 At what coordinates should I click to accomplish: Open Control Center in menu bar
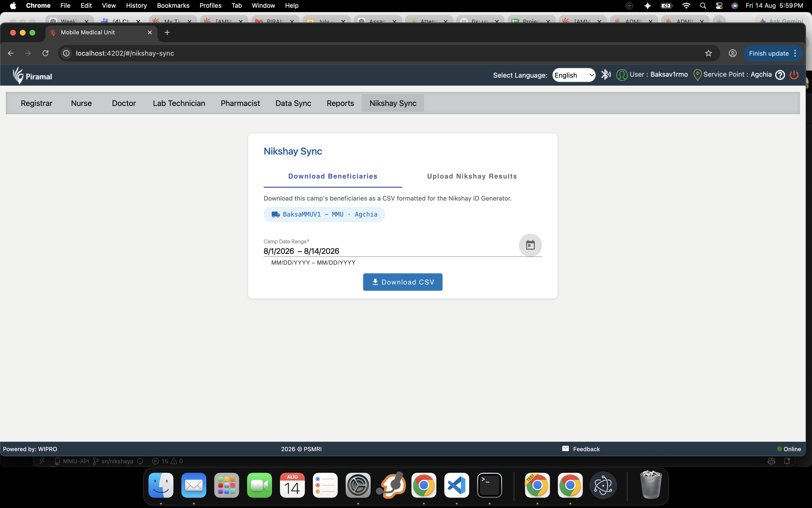(719, 6)
